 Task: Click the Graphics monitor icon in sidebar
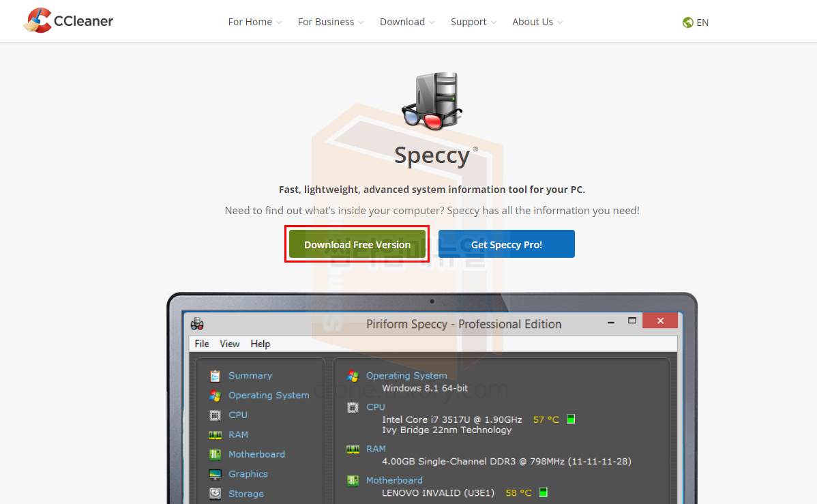(x=216, y=474)
